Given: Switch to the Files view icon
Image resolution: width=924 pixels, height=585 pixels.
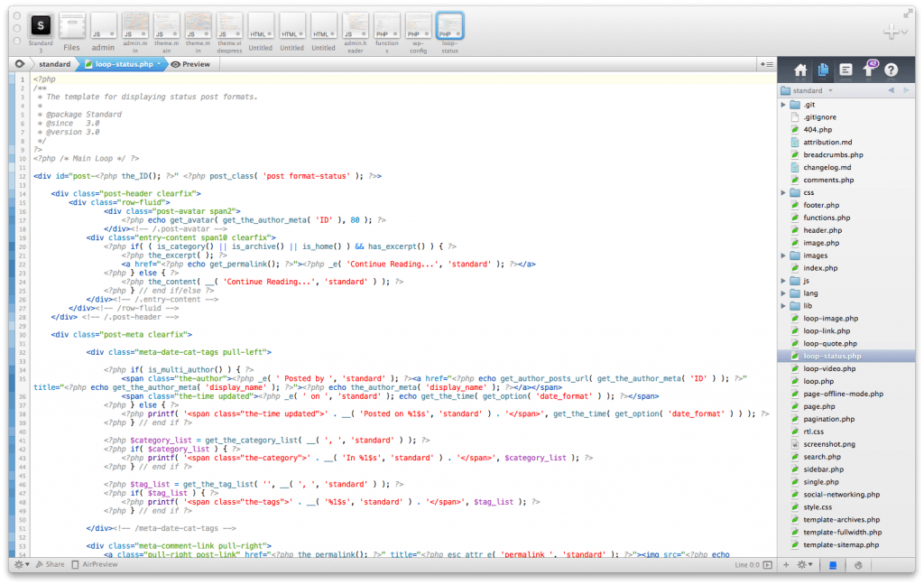Looking at the screenshot, I should point(823,70).
